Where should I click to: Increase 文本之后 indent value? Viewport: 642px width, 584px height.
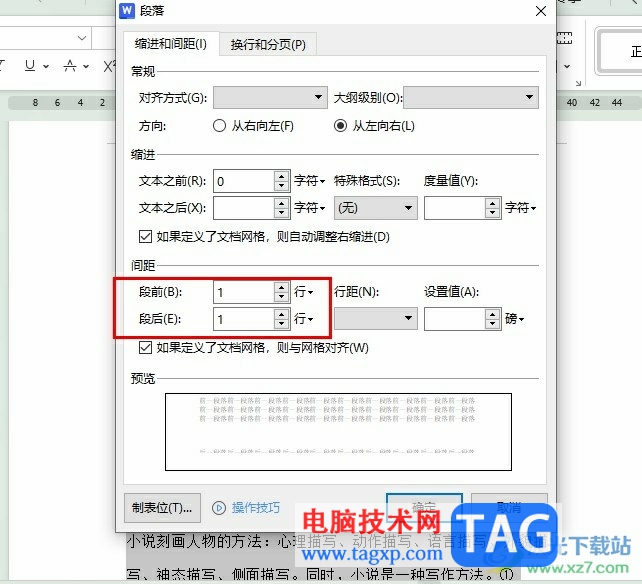(281, 203)
